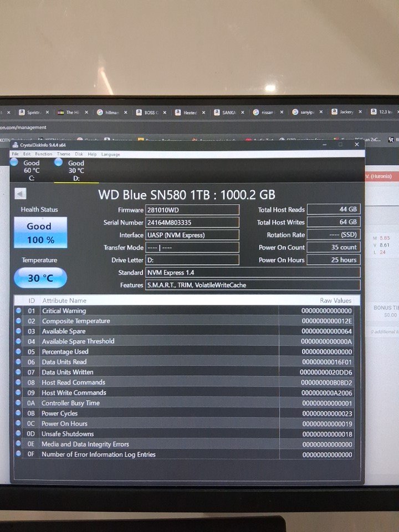Screen dimensions: 399x532
Task: Click the Power Cycles status dot
Action: (x=18, y=413)
